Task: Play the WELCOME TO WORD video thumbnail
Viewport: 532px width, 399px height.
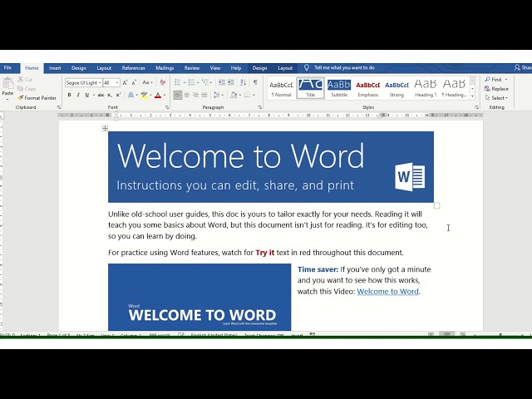Action: click(x=199, y=298)
